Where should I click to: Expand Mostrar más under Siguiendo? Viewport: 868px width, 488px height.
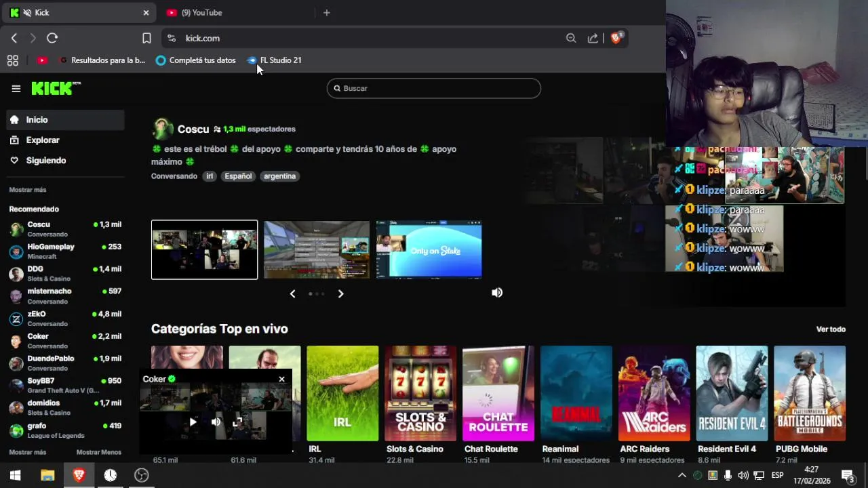(28, 190)
